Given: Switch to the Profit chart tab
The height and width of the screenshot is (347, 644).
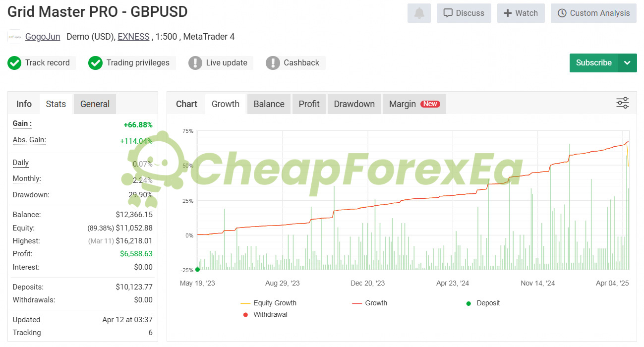Looking at the screenshot, I should click(x=309, y=104).
